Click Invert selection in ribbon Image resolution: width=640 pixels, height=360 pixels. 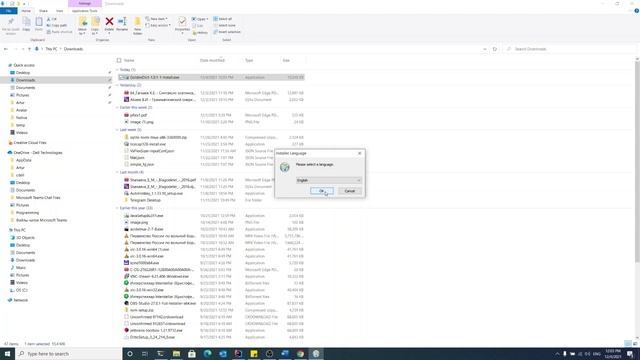[227, 32]
